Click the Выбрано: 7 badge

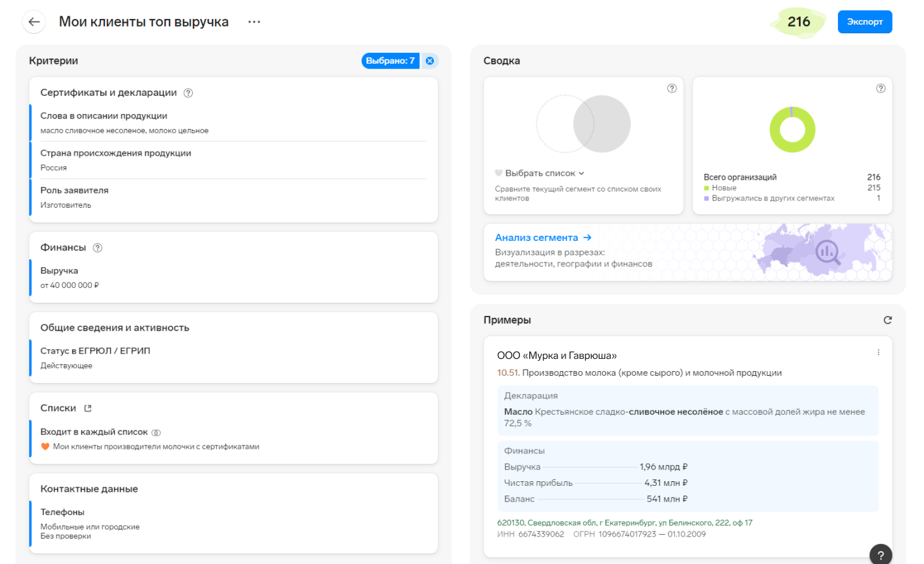(x=390, y=61)
